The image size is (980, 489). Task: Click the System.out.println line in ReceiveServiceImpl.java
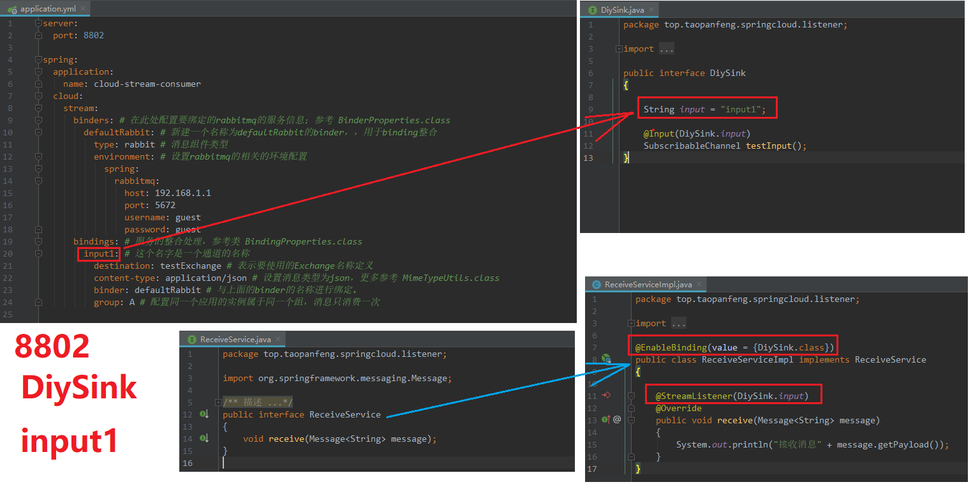(813, 445)
